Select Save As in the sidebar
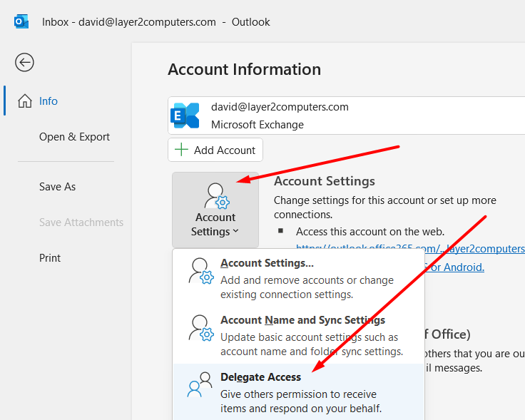The image size is (525, 420). 57,186
